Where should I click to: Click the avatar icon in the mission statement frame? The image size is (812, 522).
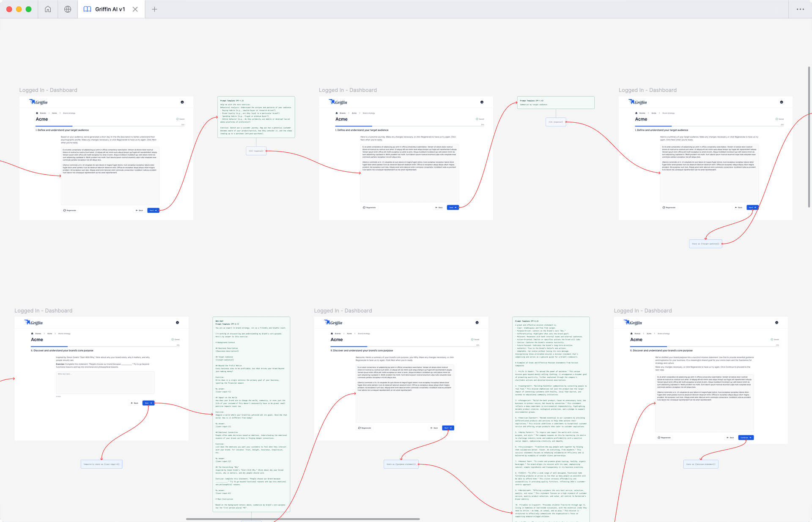click(777, 322)
